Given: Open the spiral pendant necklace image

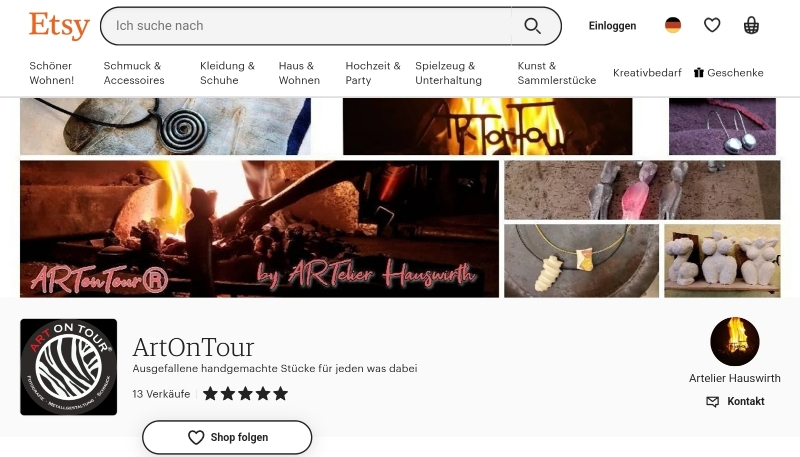Looking at the screenshot, I should click(165, 126).
